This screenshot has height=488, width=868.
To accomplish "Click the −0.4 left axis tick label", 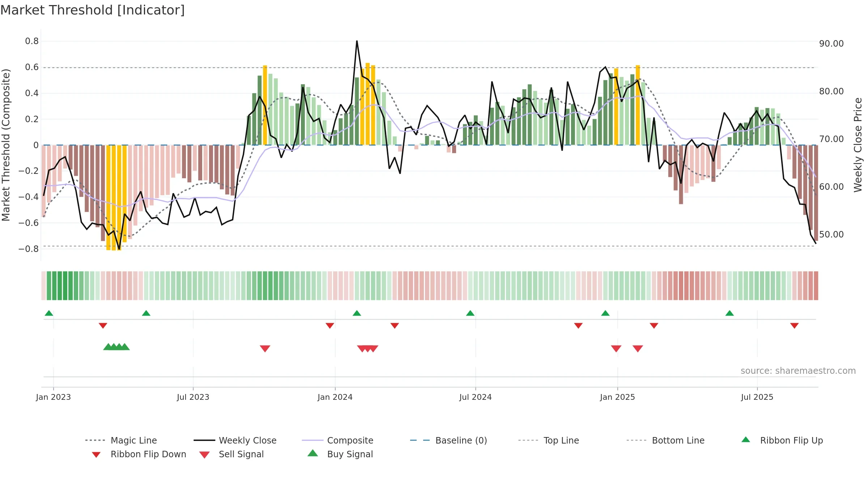I will click(29, 197).
